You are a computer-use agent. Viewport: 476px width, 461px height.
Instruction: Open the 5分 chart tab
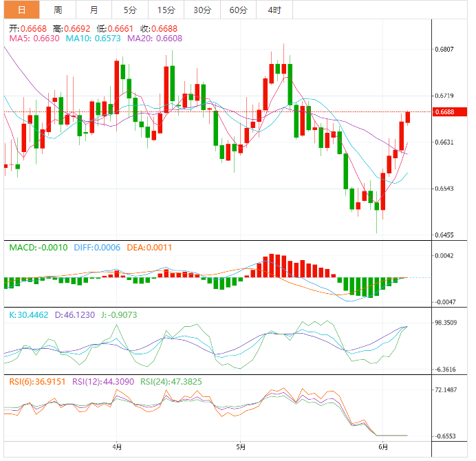130,10
